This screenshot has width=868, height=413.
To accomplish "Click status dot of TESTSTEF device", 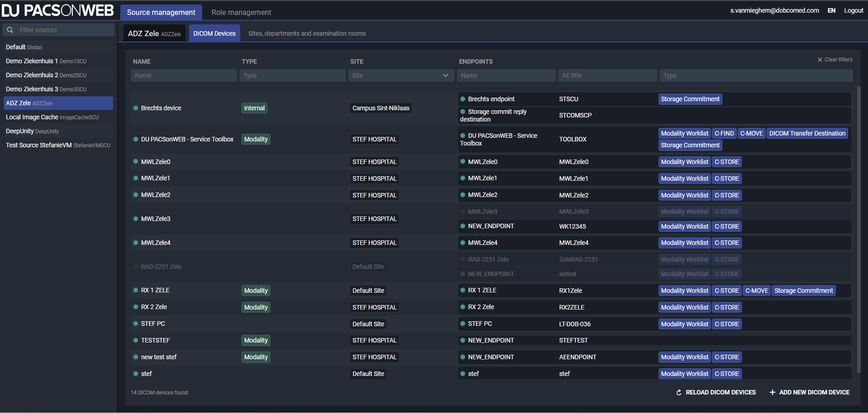I will (136, 340).
